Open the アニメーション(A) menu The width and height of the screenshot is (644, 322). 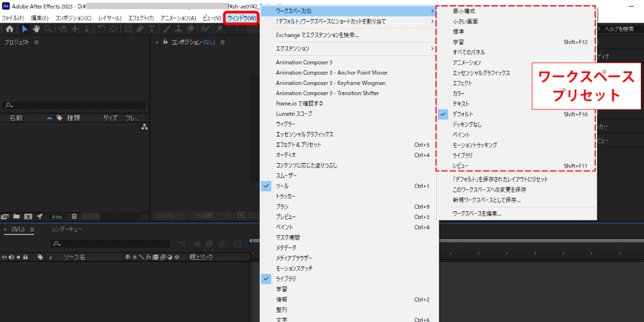[x=179, y=18]
